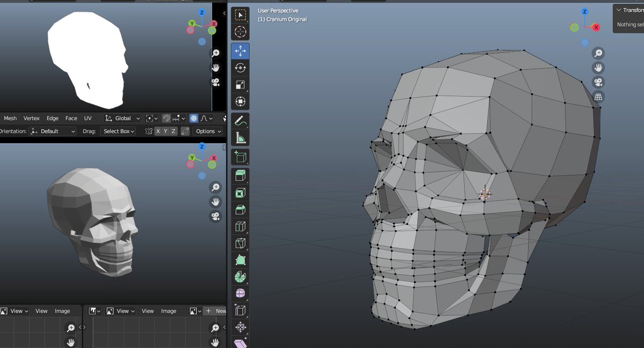Click pan hand in white silhouette viewport
The width and height of the screenshot is (644, 348).
(215, 68)
